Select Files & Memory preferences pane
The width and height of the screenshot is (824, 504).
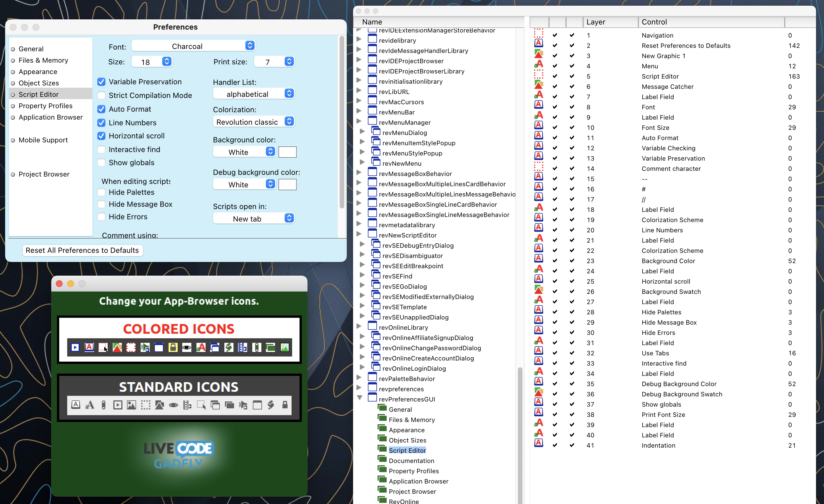pyautogui.click(x=43, y=60)
